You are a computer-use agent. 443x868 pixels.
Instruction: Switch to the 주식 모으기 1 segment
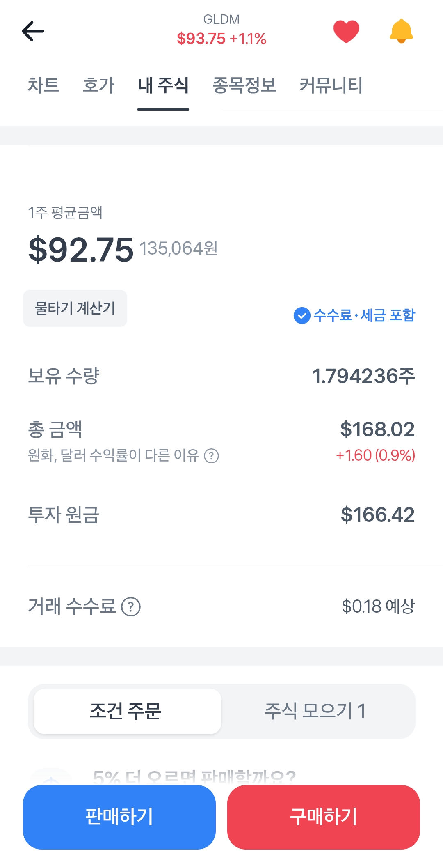[x=315, y=711]
